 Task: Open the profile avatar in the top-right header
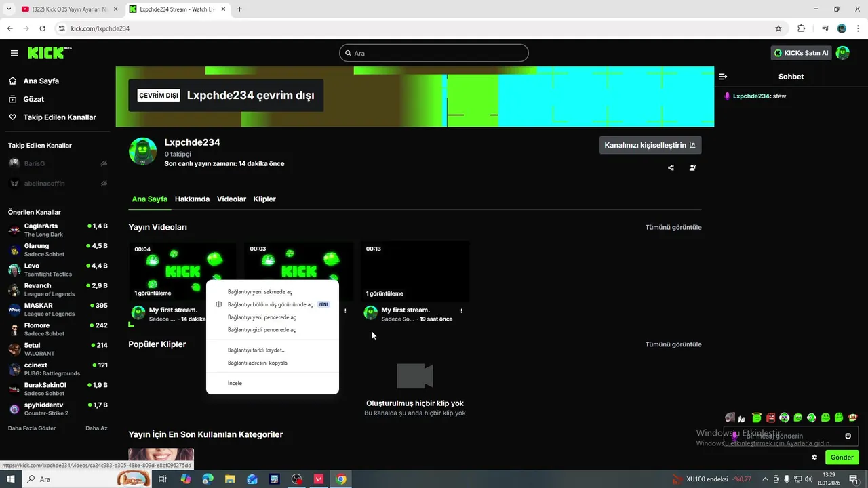pos(842,53)
